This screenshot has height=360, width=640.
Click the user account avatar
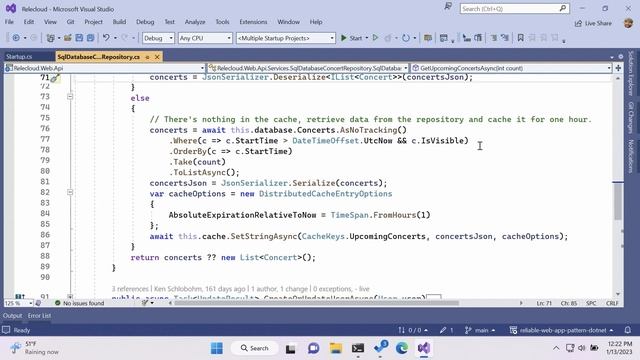tap(629, 23)
